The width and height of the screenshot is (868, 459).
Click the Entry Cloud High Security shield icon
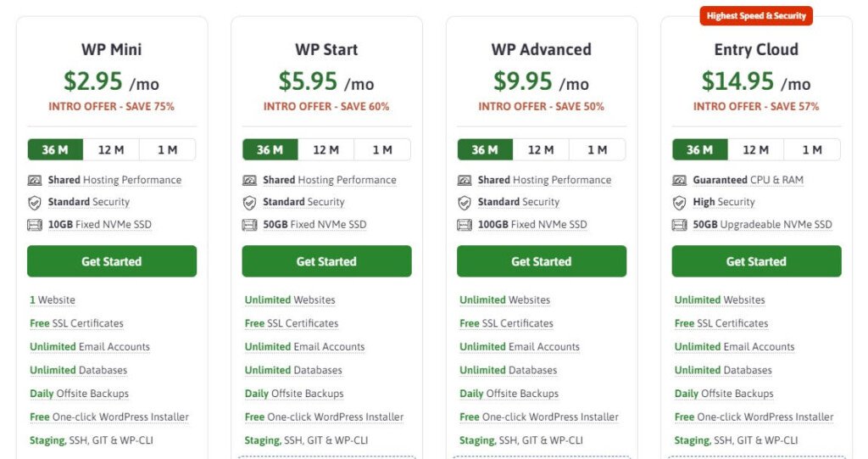[x=680, y=203]
